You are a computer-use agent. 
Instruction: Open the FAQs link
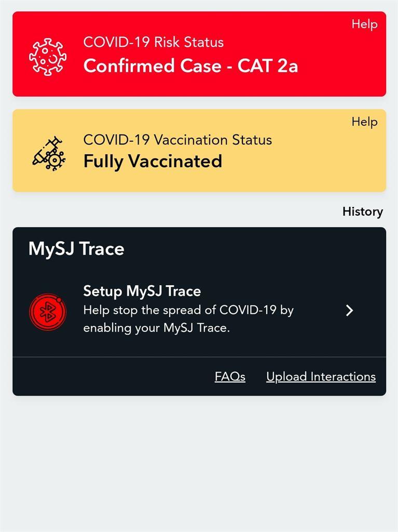pyautogui.click(x=230, y=377)
